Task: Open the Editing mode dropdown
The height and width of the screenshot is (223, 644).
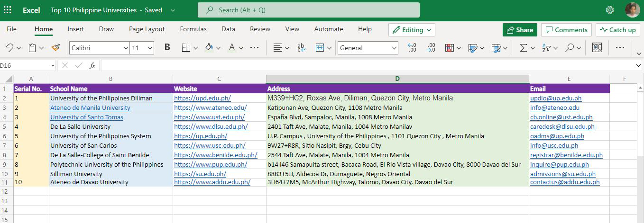Action: (x=412, y=30)
